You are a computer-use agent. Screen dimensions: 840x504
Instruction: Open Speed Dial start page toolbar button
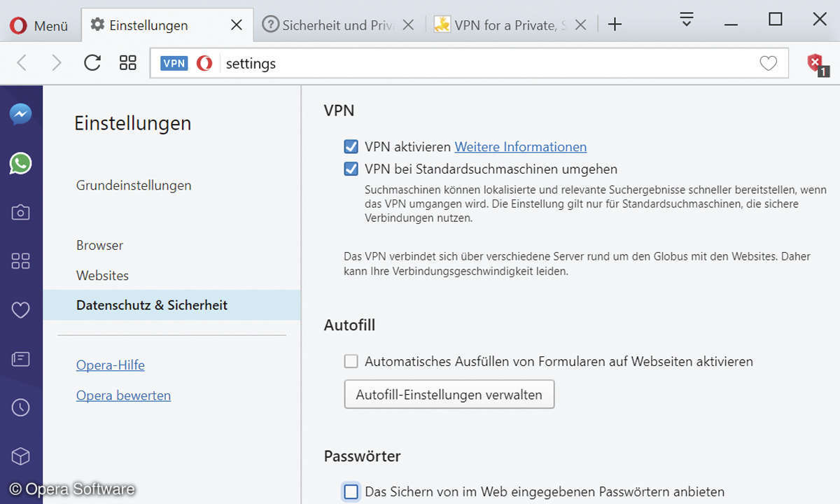pos(128,63)
